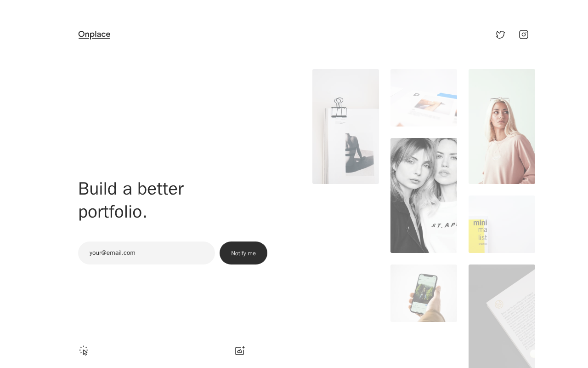Image resolution: width=588 pixels, height=368 pixels.
Task: Open the yellow 'mini ma list' book thumbnail
Action: (x=502, y=224)
